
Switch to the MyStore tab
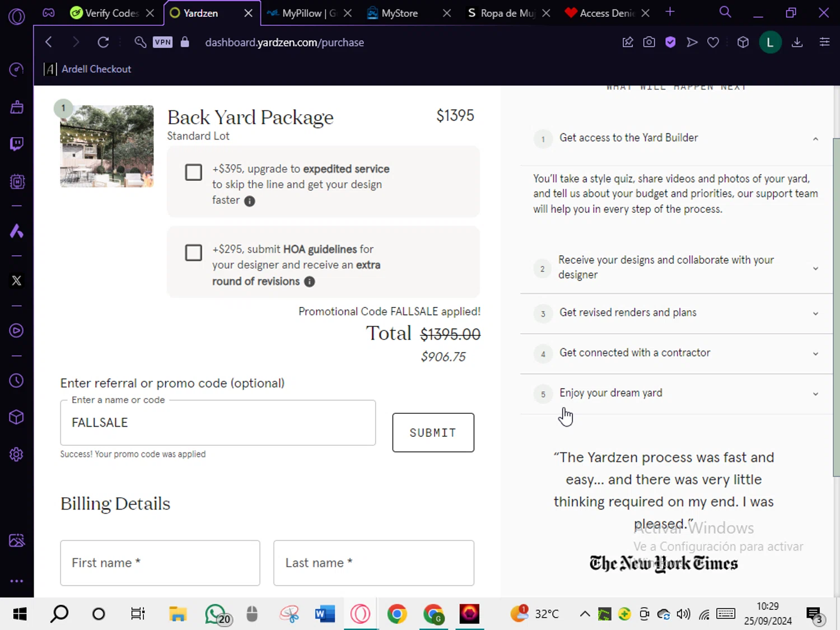pos(399,13)
